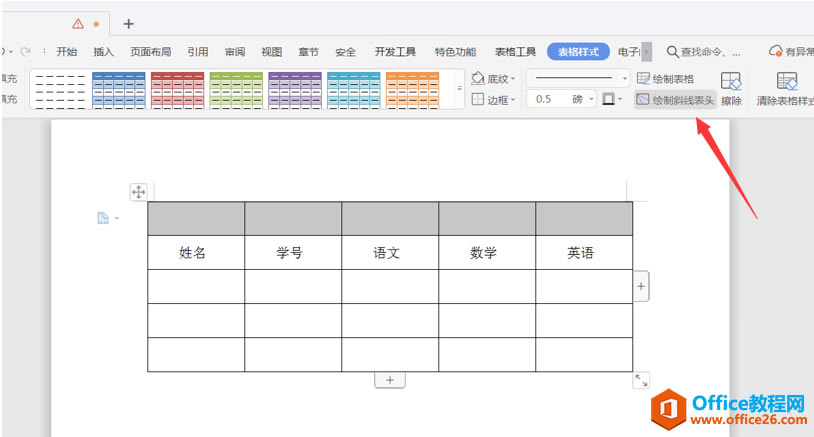Select the 绘制表格 draw table tool
Image resolution: width=814 pixels, height=437 pixels.
[666, 78]
